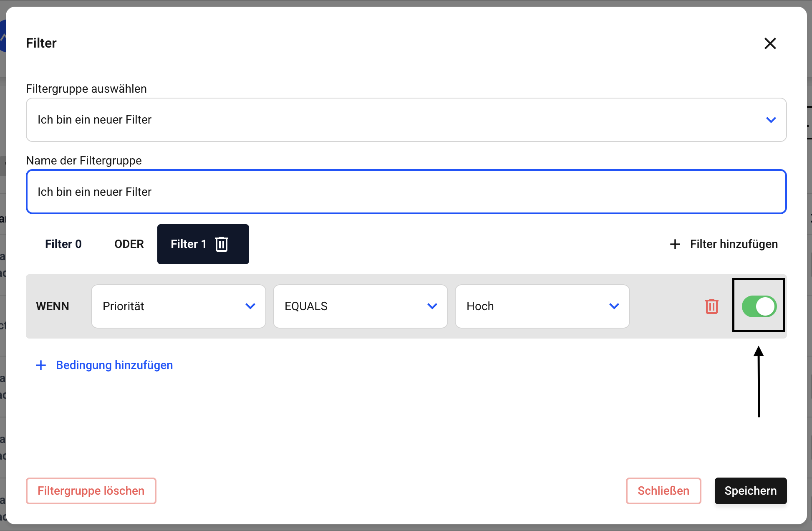Toggle the green condition switch off

click(759, 306)
